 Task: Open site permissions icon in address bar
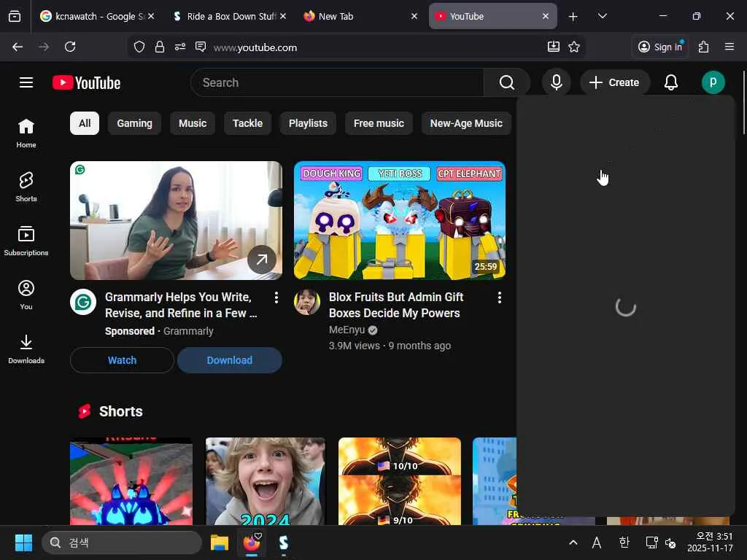180,47
